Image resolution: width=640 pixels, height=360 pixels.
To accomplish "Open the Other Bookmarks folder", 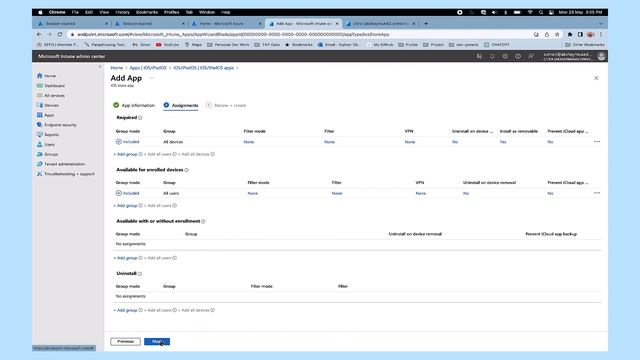I will pos(584,44).
